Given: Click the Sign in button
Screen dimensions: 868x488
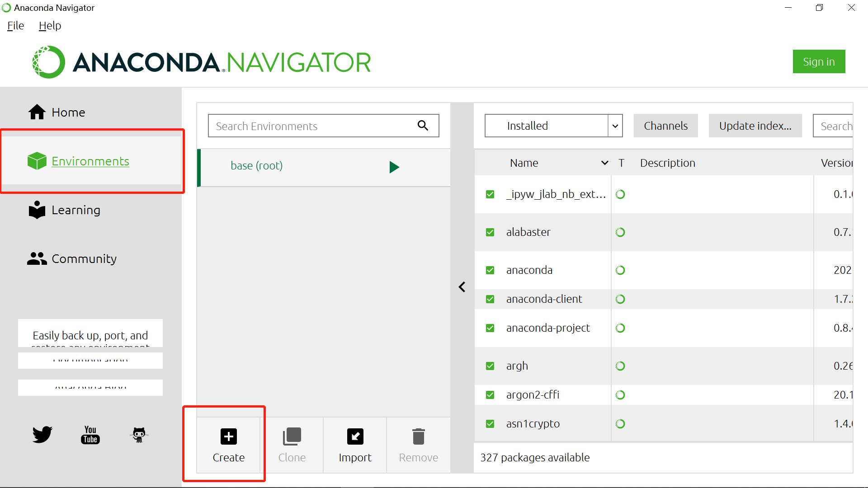Looking at the screenshot, I should (x=819, y=61).
